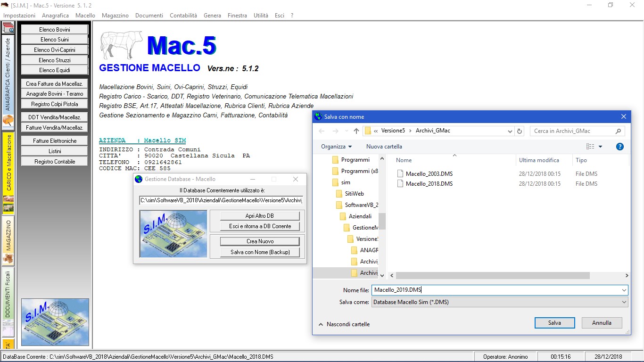
Task: Click the folder tree vertical scrollbar
Action: pos(382,221)
